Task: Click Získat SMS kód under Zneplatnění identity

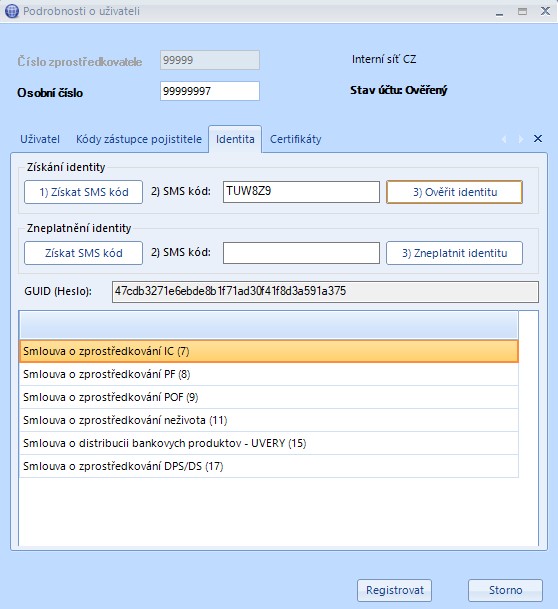Action: 83,253
